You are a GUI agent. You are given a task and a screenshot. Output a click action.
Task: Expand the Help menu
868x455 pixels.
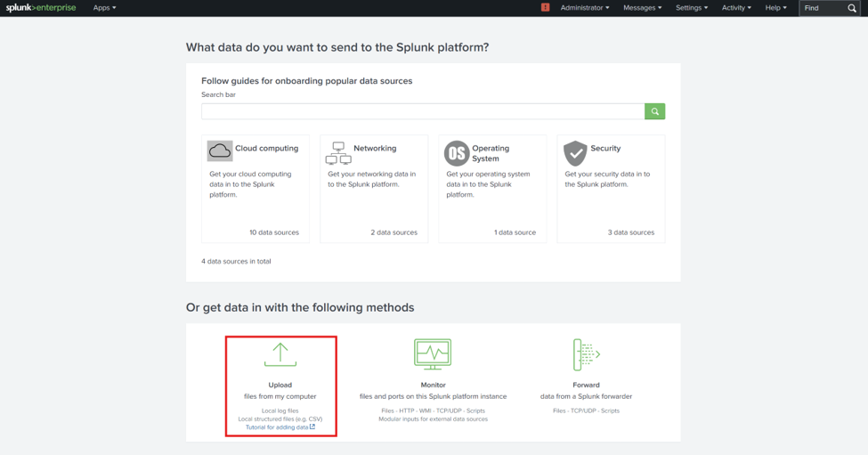click(x=775, y=8)
